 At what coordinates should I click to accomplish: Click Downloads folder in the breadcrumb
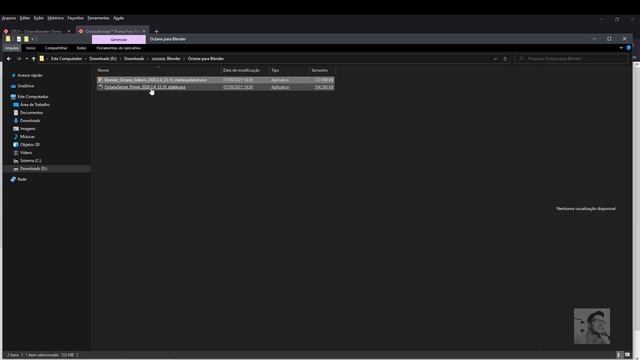134,59
